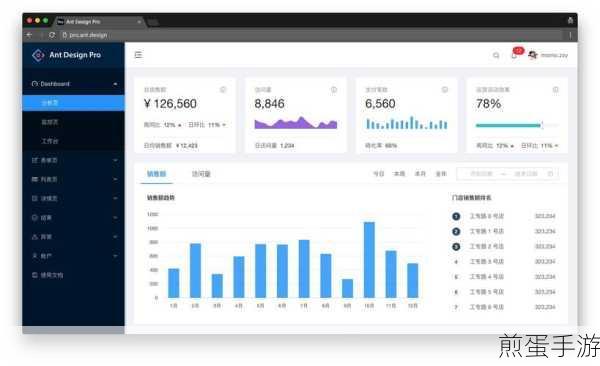Viewport: 600px width, 366px height.
Task: Click the start date field in range picker
Action: tap(481, 174)
